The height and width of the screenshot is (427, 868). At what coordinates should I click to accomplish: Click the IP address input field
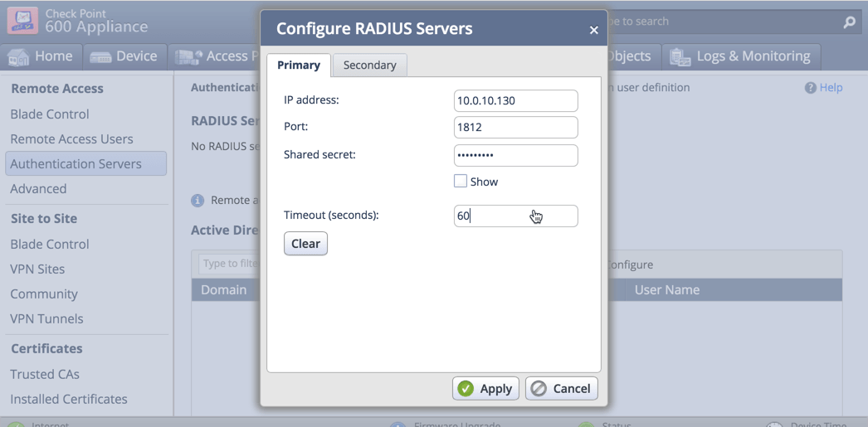[x=516, y=100]
